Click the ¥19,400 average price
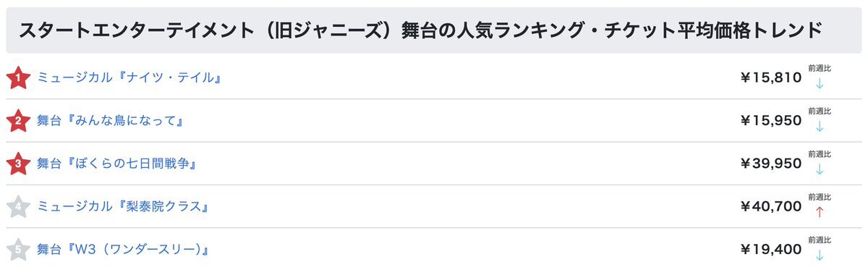Image resolution: width=868 pixels, height=270 pixels. 770,250
